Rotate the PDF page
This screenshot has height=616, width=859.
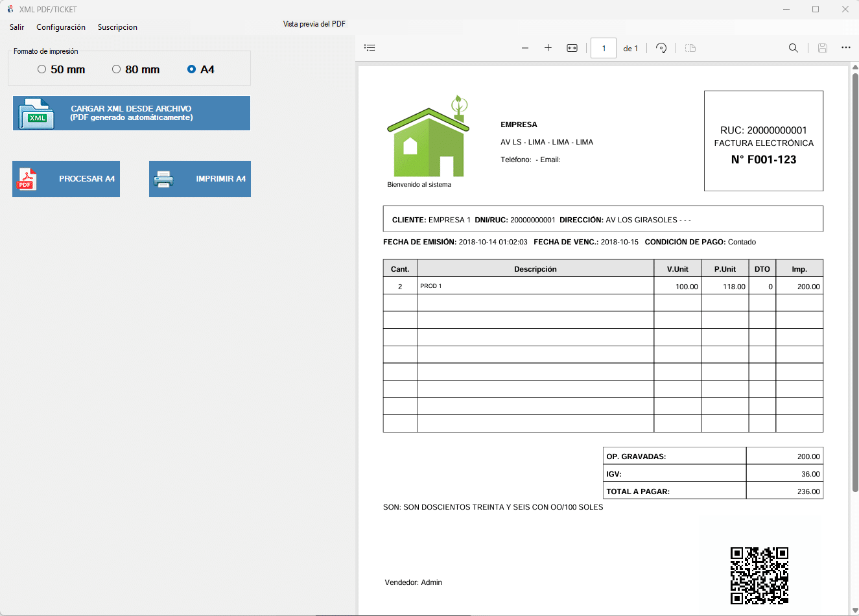pyautogui.click(x=661, y=48)
